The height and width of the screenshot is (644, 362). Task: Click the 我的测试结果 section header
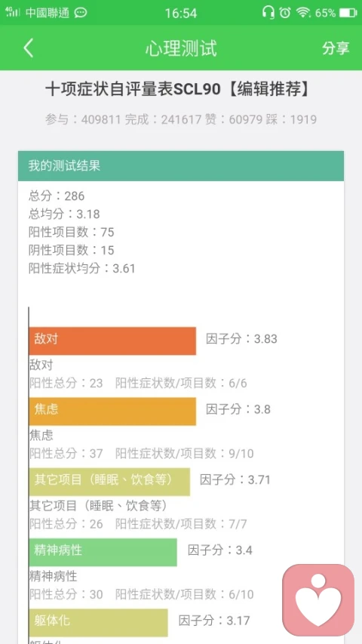(181, 166)
